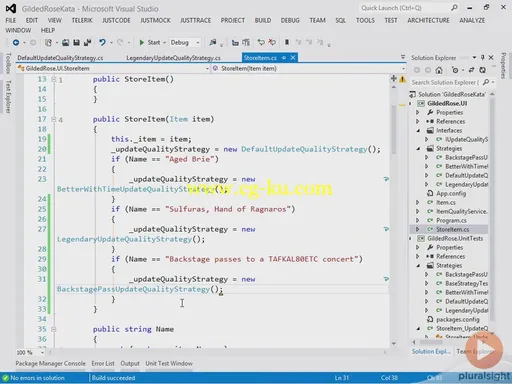The width and height of the screenshot is (512, 384).
Task: Switch to Team Explorer tab
Action: [x=475, y=351]
